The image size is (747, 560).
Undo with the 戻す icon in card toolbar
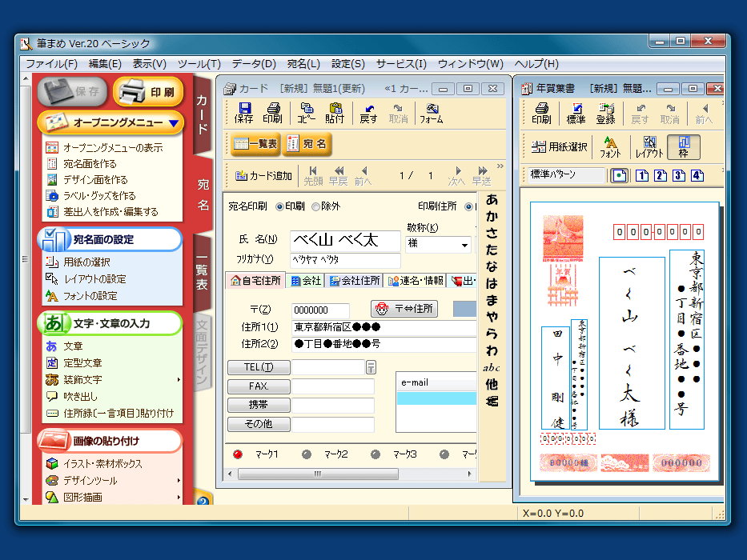[x=369, y=114]
